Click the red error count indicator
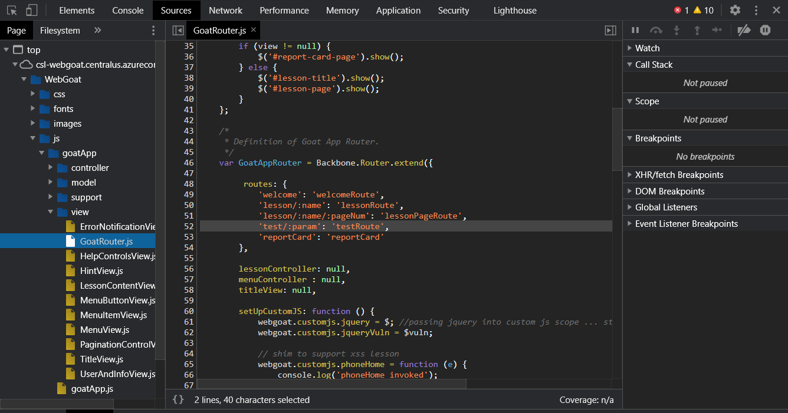788x413 pixels. [x=681, y=10]
